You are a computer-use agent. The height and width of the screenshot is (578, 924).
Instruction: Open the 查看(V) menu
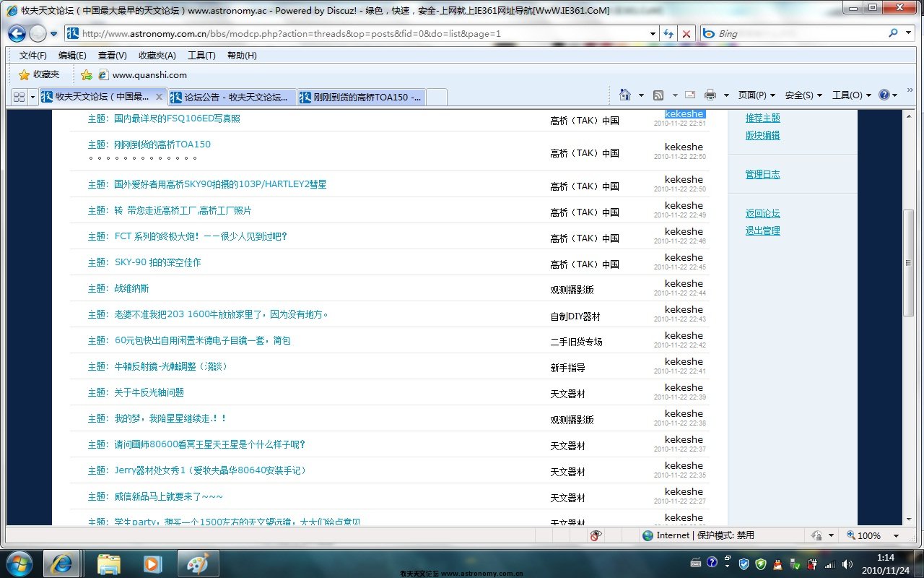point(112,56)
